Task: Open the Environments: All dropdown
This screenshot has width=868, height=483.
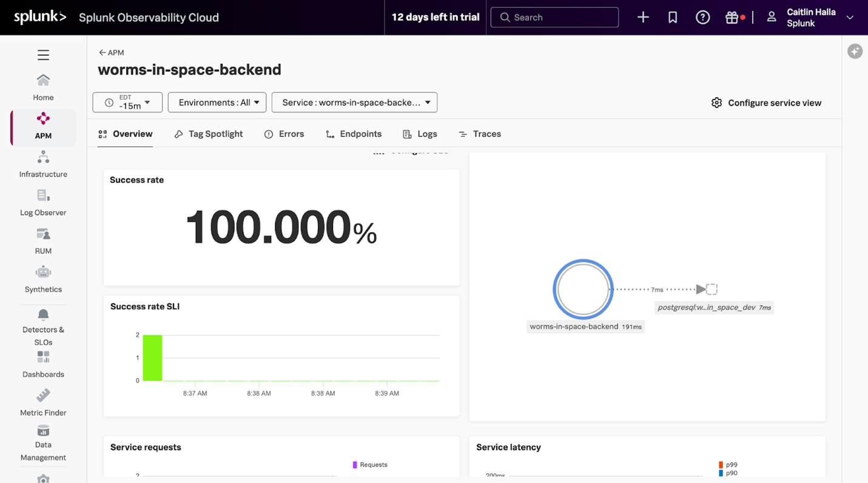Action: tap(217, 102)
